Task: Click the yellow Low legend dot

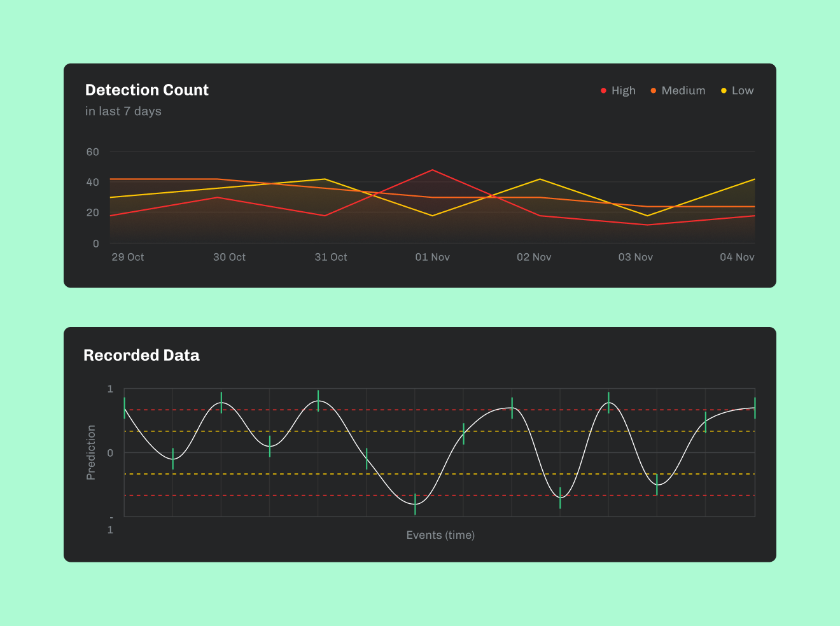Action: click(724, 91)
